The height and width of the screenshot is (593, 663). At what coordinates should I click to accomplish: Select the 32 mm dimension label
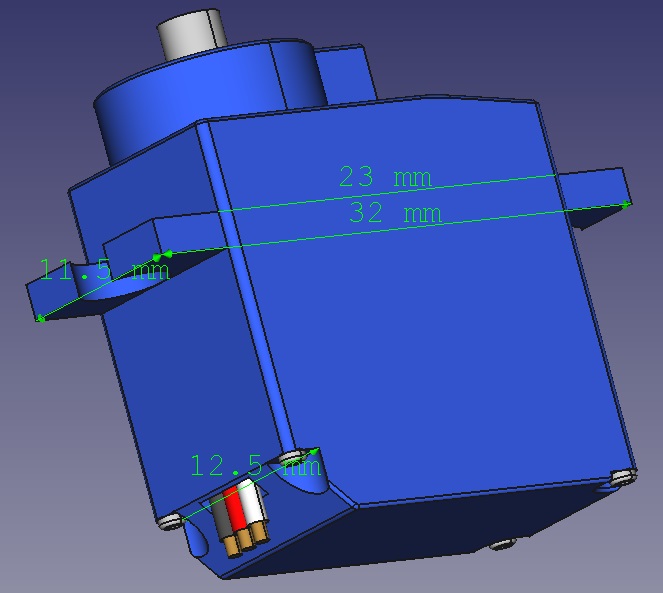[395, 213]
